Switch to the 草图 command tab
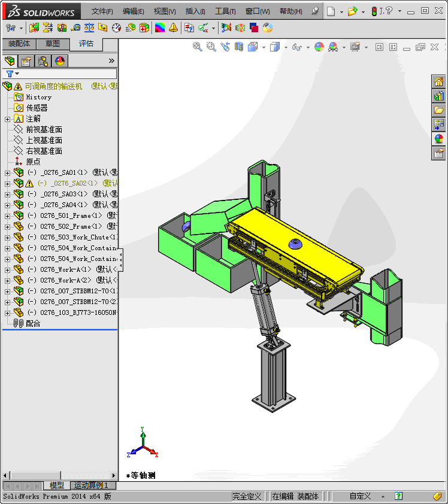This screenshot has width=448, height=504. (x=53, y=44)
